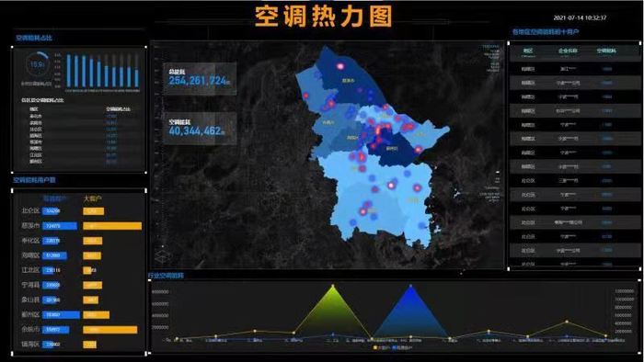
Task: Click the heat spot in the northern dark-blue district
Action: click(x=340, y=66)
